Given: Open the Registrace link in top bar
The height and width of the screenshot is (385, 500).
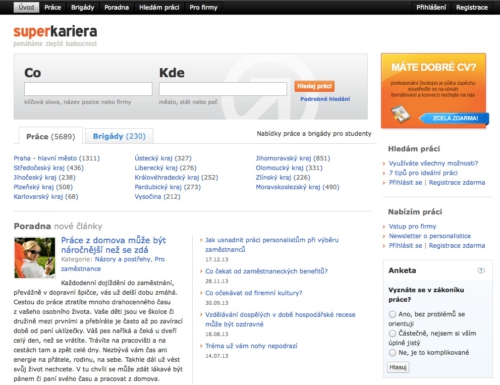Looking at the screenshot, I should pos(472,7).
